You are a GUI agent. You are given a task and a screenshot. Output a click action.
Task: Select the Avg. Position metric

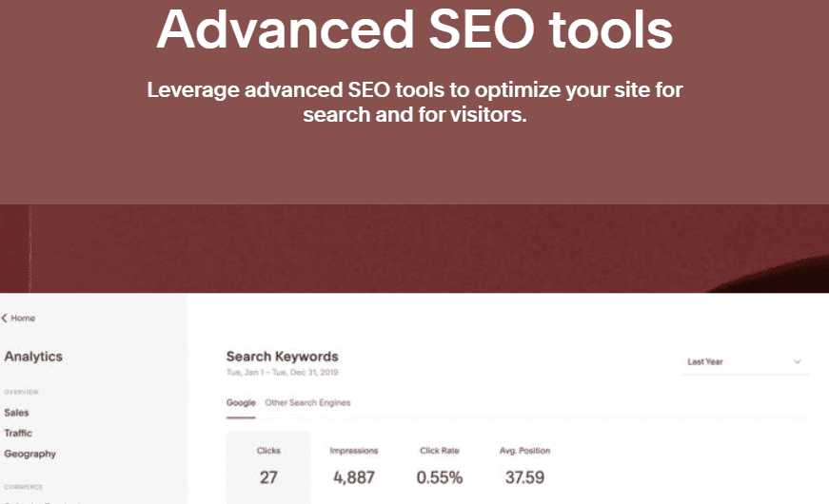[524, 467]
